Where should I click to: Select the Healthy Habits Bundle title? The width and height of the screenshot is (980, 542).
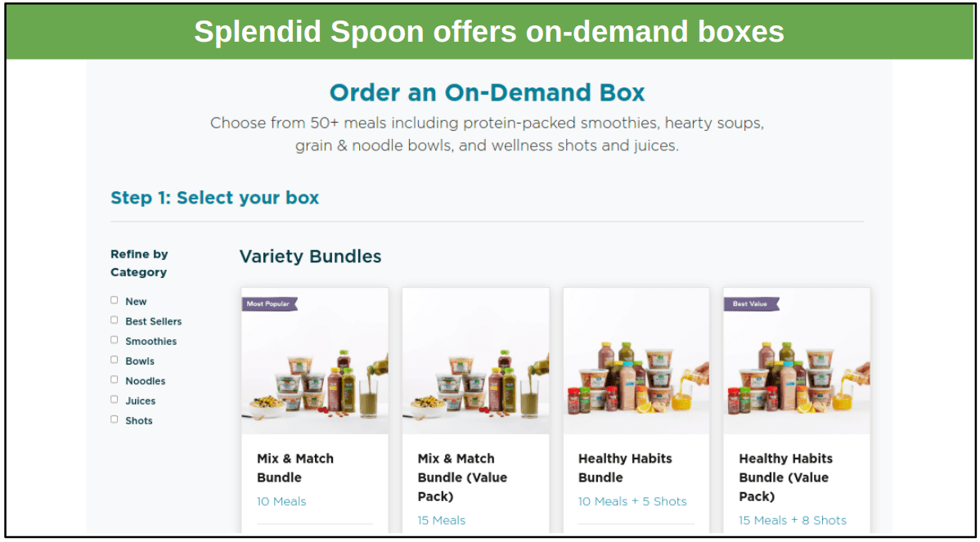[625, 468]
